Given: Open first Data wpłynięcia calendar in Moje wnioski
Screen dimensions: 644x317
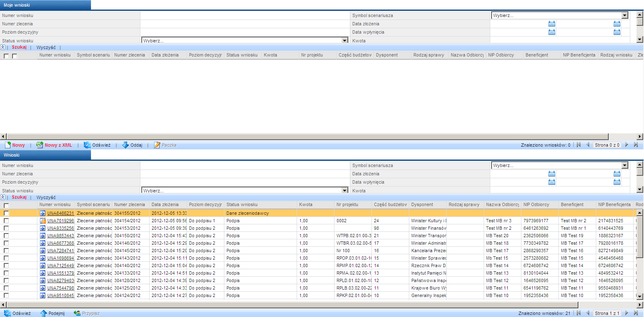Looking at the screenshot, I should click(x=552, y=32).
